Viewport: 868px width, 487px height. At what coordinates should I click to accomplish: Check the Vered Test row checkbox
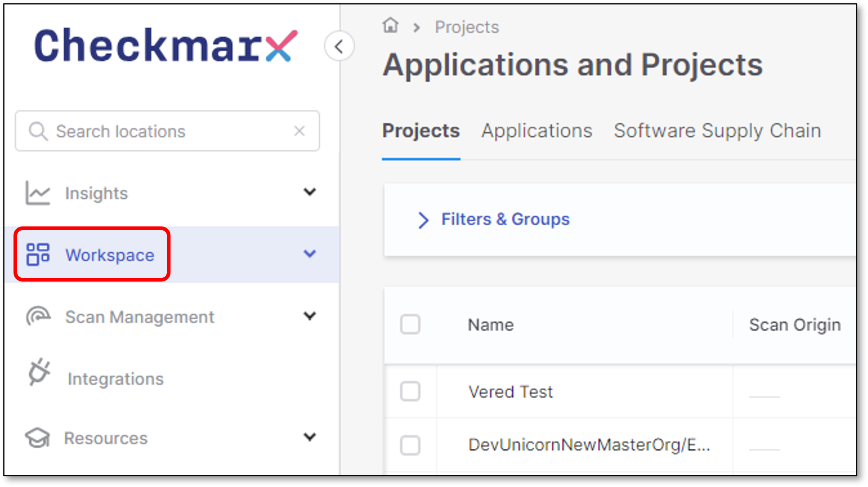click(410, 391)
